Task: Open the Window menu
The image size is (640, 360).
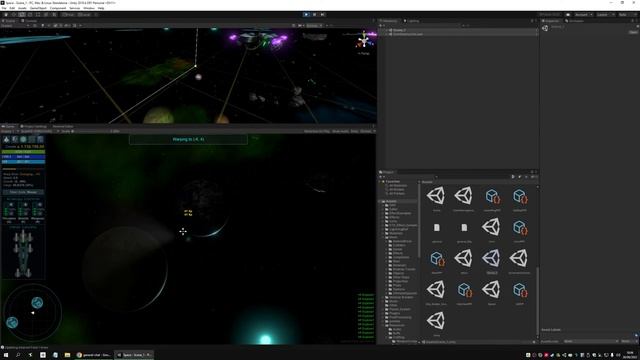Action: (89, 8)
